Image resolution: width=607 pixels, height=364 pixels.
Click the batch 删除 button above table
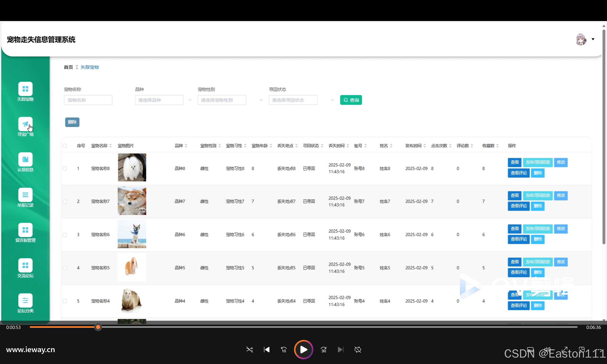(x=72, y=122)
